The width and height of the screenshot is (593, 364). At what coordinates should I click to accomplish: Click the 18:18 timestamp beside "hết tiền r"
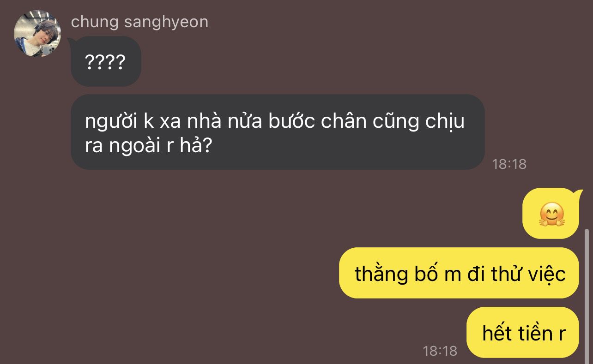pos(440,351)
